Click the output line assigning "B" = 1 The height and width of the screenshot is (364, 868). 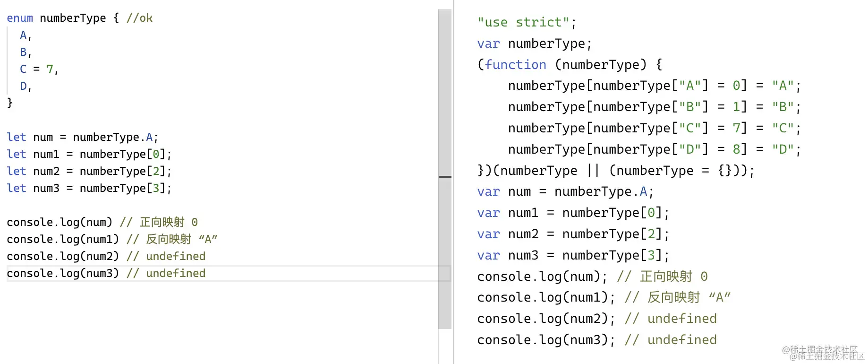[655, 107]
